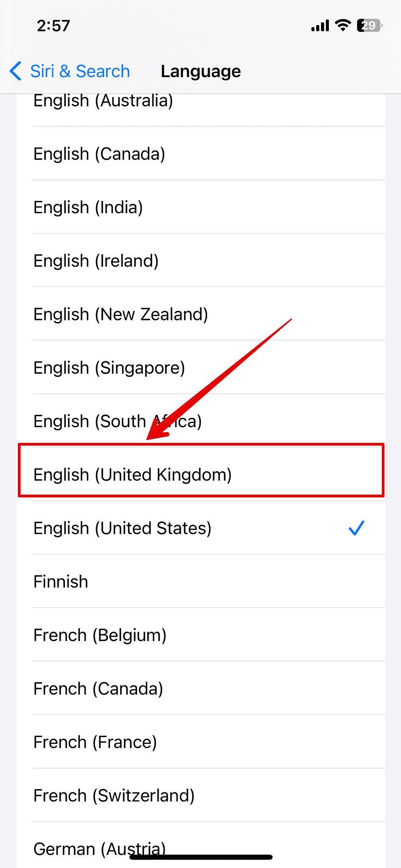Tap the clock showing 2:57
This screenshot has width=401, height=868.
(53, 26)
